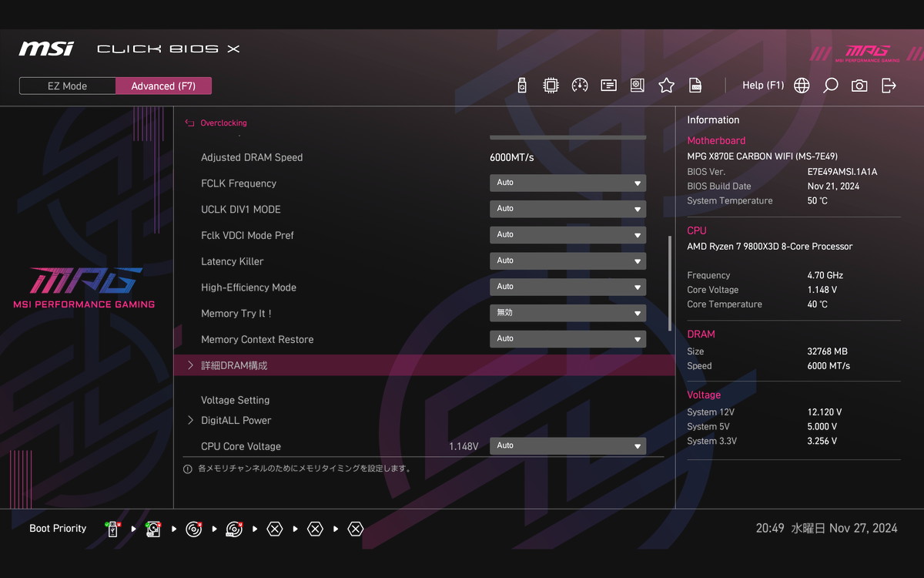Screen dimensions: 924x578
Task: Click the 1.148V reading beside CPU Core Voltage
Action: 464,446
